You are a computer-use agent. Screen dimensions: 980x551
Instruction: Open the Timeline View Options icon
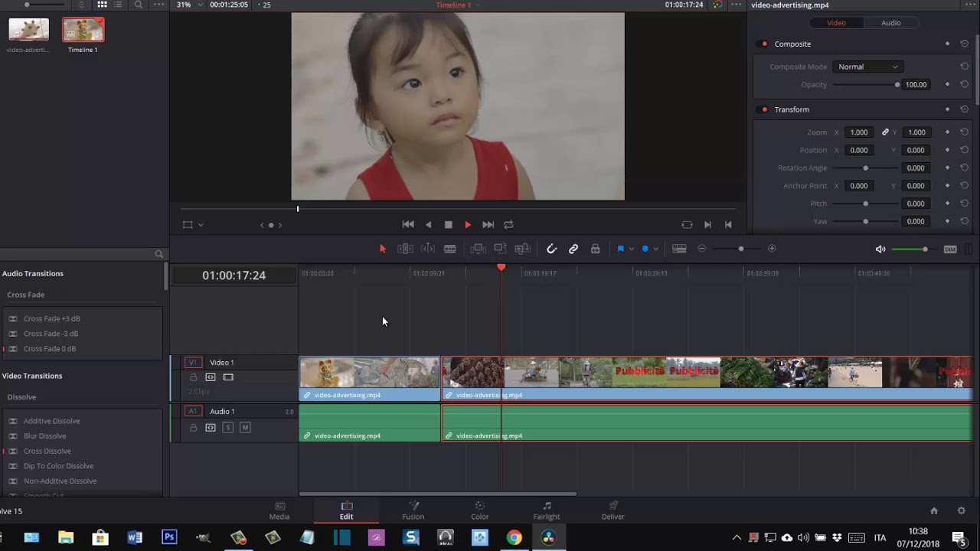click(x=679, y=249)
